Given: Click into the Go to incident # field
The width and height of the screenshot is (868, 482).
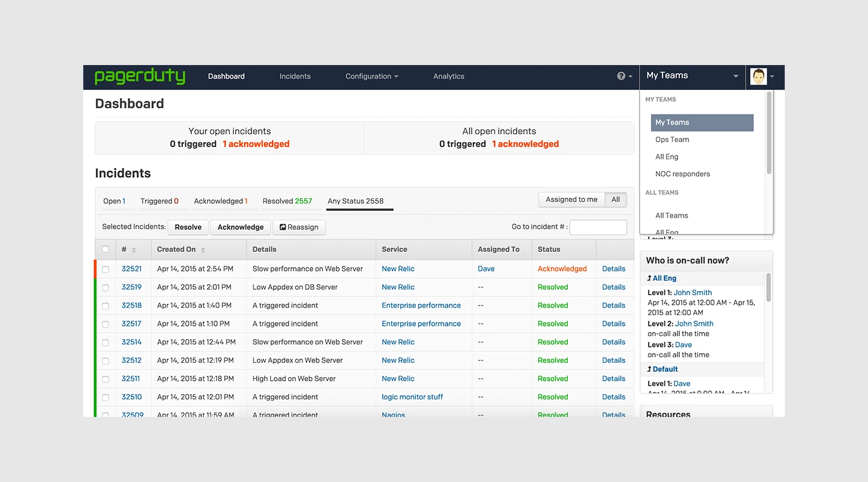Looking at the screenshot, I should pyautogui.click(x=598, y=227).
